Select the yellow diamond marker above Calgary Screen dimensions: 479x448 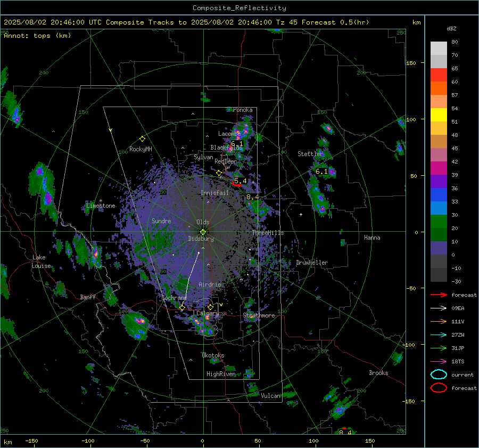[x=210, y=307]
